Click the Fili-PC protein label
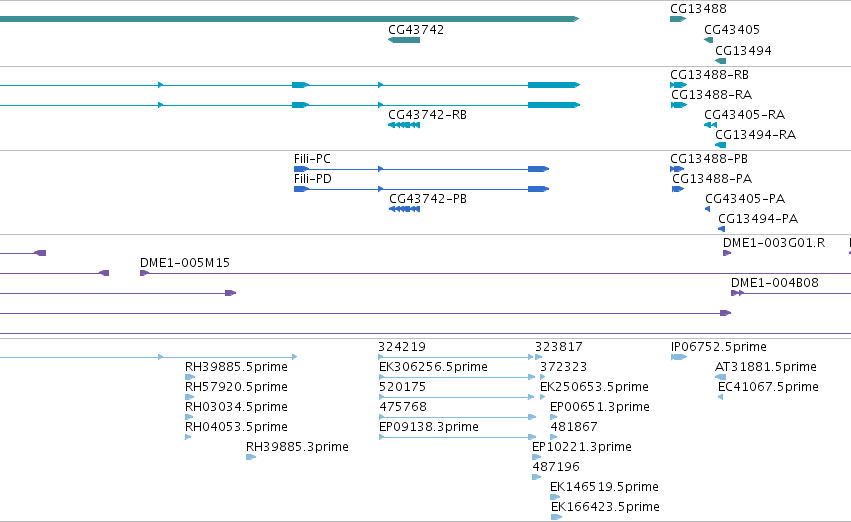The width and height of the screenshot is (851, 522). (312, 159)
